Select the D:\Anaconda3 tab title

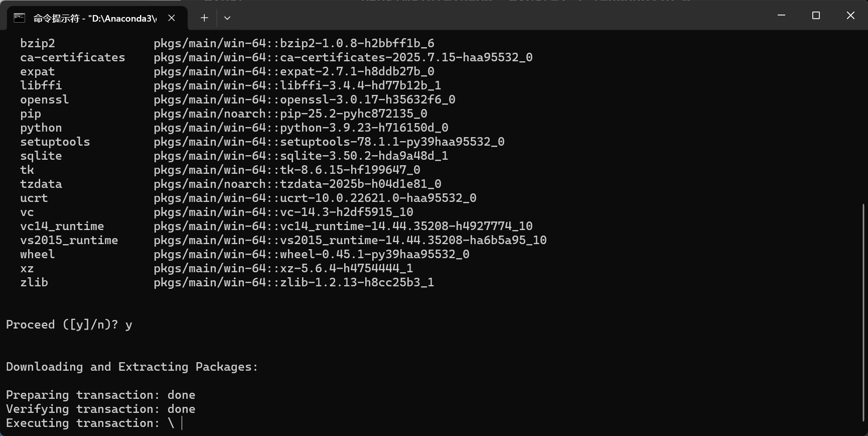95,19
